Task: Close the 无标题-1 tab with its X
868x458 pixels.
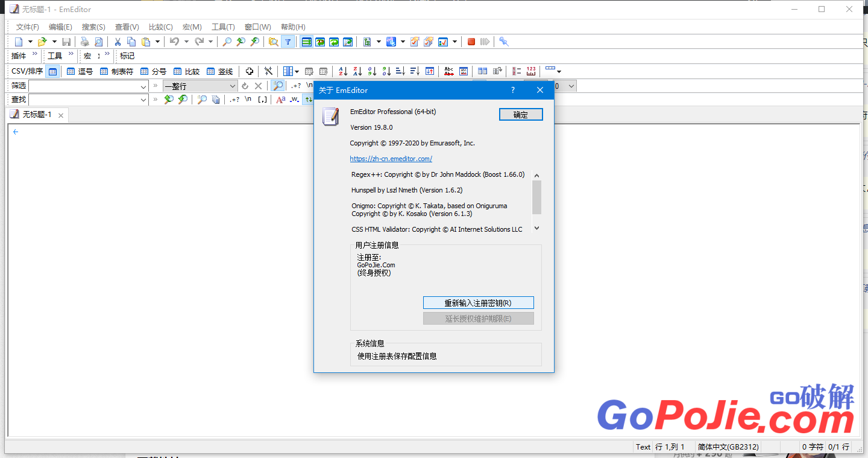Action: (61, 115)
